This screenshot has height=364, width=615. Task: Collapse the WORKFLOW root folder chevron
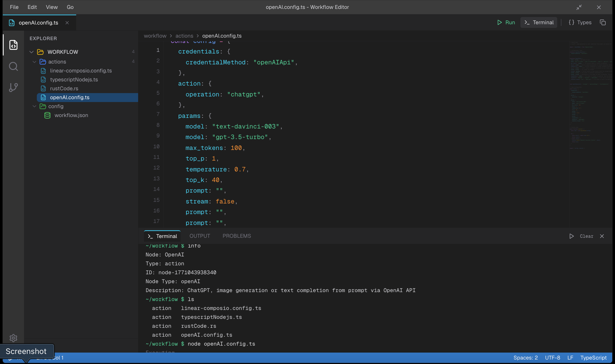[32, 52]
